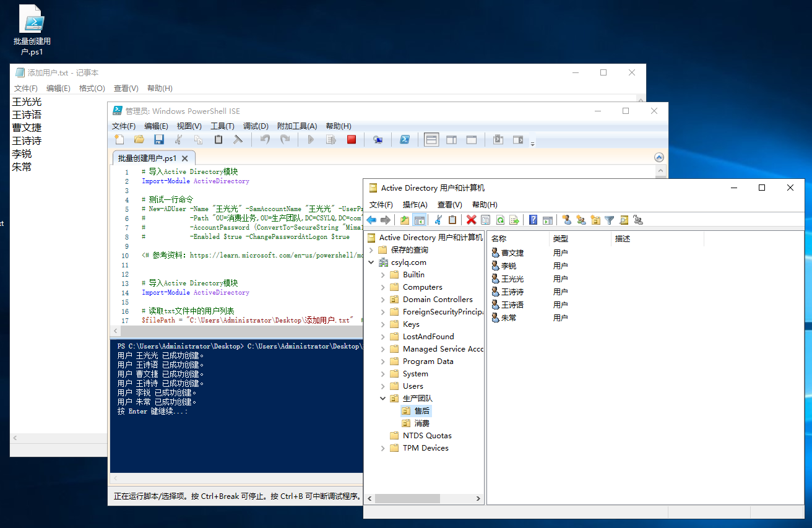Select the 批量创建用户.ps1 script tab
Viewport: 812px width, 528px height.
147,158
